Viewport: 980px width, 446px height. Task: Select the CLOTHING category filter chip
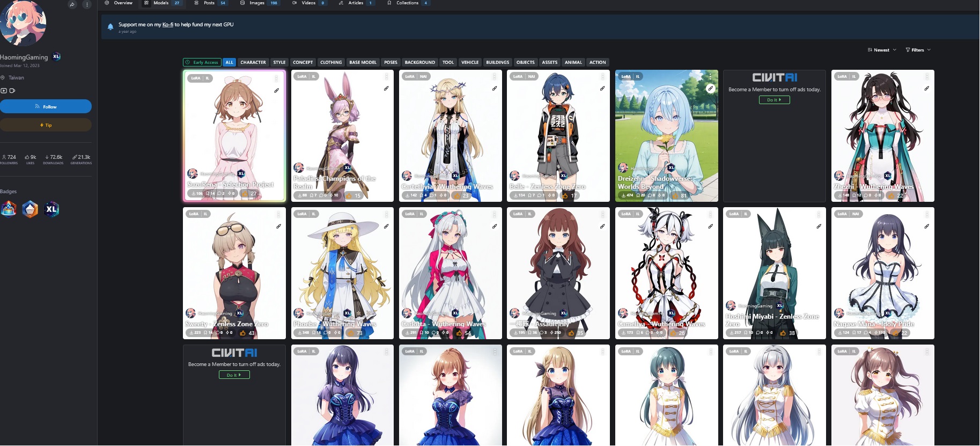(331, 62)
